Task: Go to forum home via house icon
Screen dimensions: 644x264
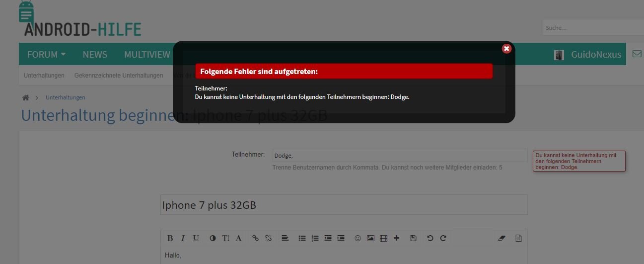Action: [x=26, y=97]
